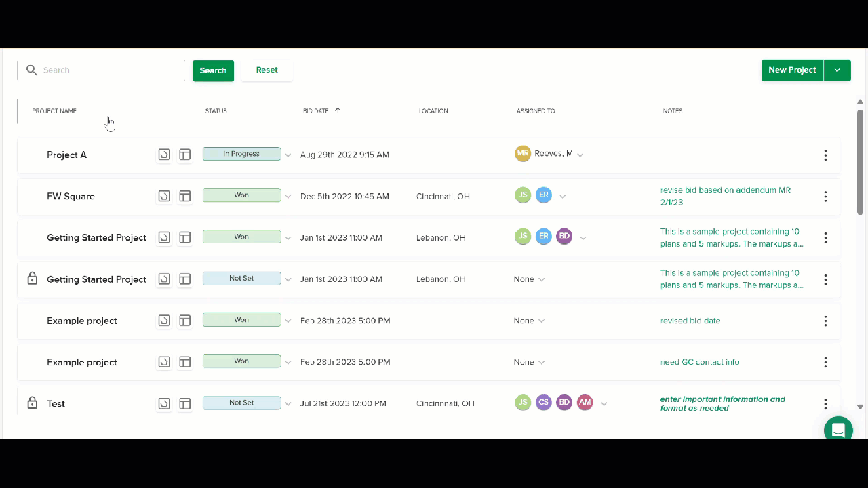Expand Won status for 'revised bid date' project
This screenshot has width=868, height=488.
coord(288,321)
